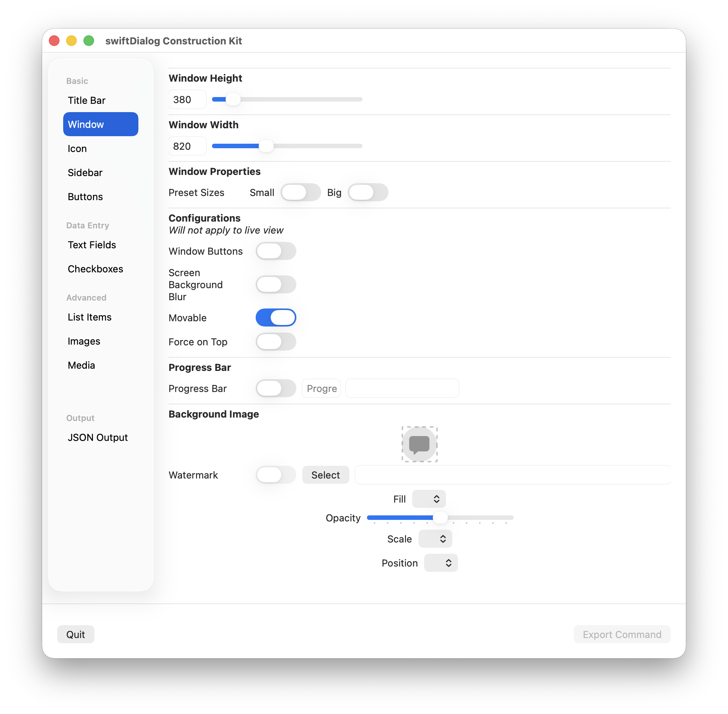Click Select button for watermark image

325,475
